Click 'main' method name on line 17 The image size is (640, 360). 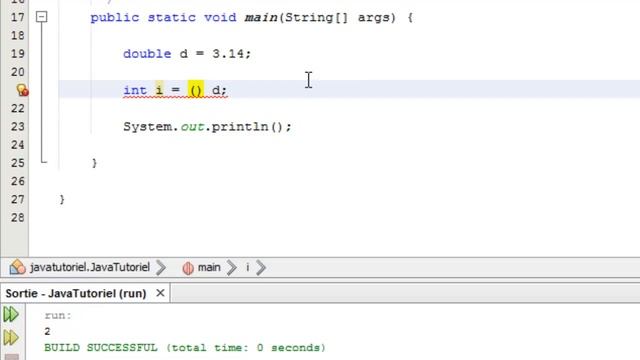coord(261,18)
